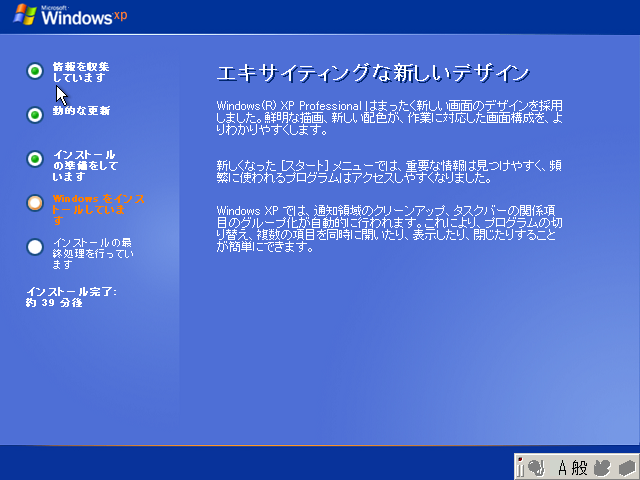The image size is (640, 480).
Task: Click paragraph starting Windows(R) XP Professional
Action: point(390,118)
